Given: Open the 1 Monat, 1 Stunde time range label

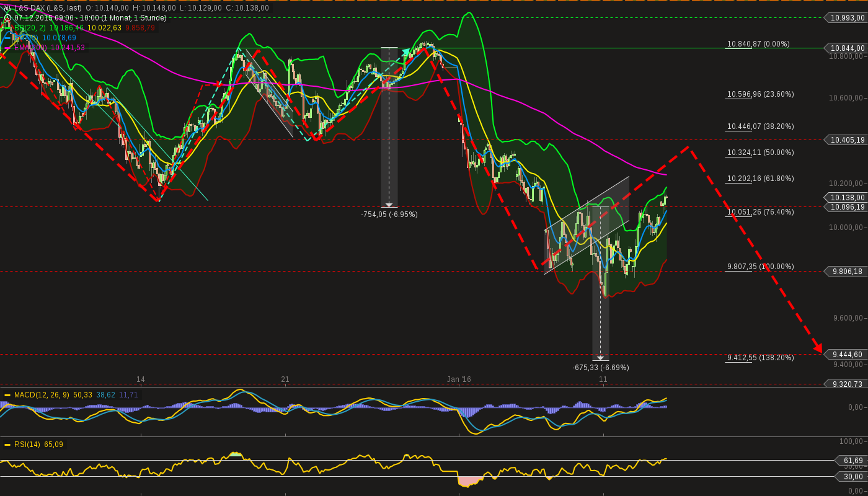Looking at the screenshot, I should click(x=133, y=18).
